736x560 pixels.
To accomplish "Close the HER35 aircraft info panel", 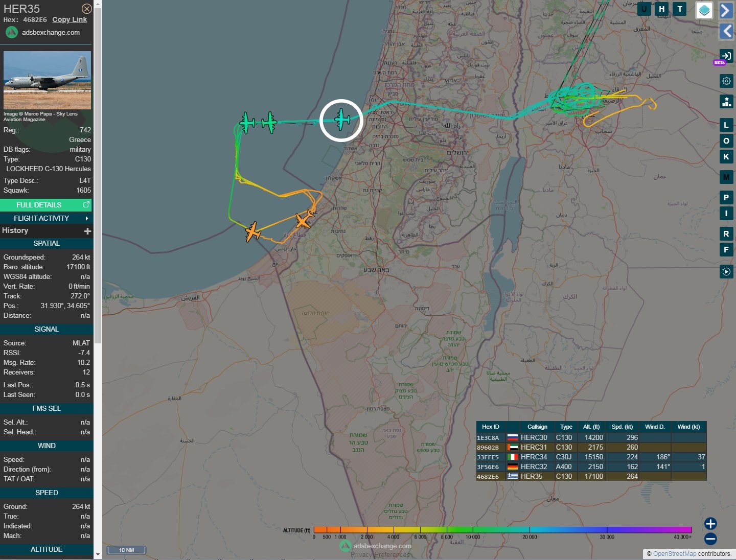I will [87, 9].
